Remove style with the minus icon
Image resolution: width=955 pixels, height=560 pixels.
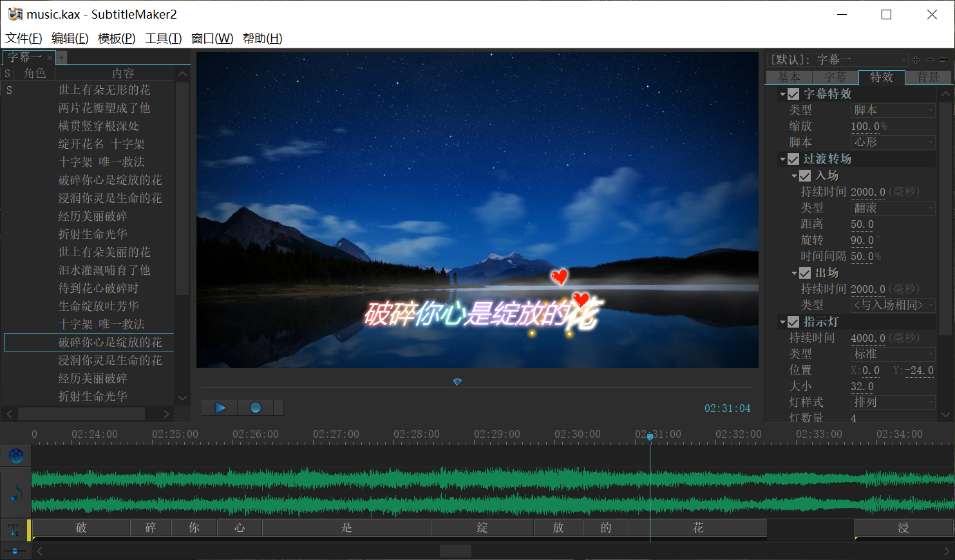tap(930, 60)
